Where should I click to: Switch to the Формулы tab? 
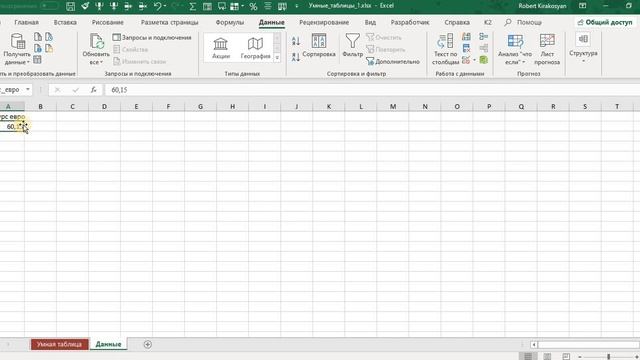point(230,22)
